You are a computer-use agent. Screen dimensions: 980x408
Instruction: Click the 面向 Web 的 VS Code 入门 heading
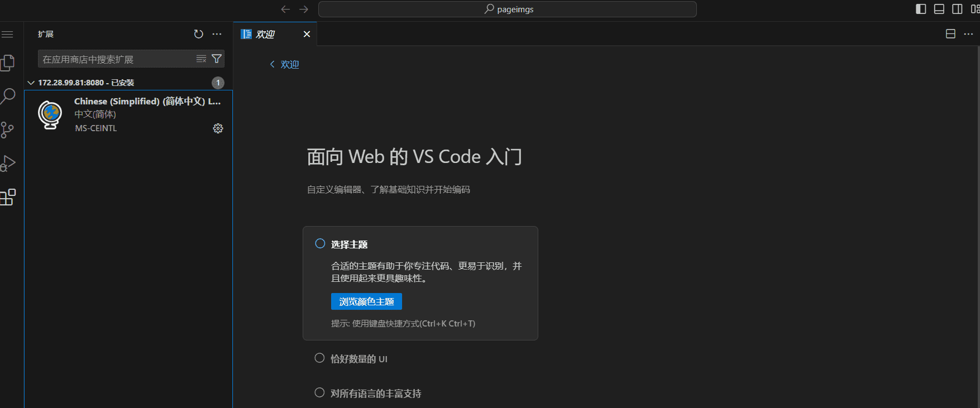[x=414, y=157]
